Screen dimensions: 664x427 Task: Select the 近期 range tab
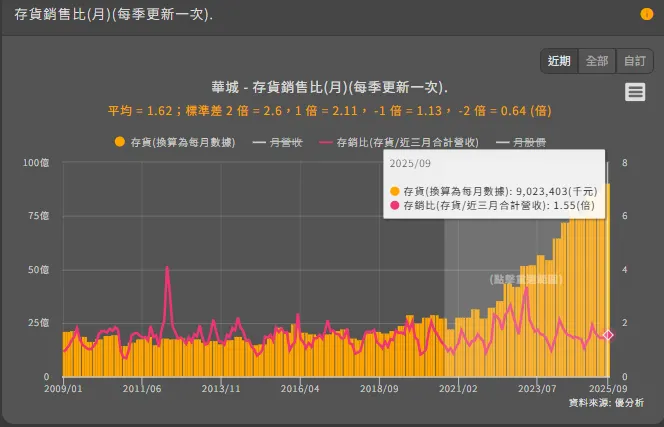pos(559,61)
